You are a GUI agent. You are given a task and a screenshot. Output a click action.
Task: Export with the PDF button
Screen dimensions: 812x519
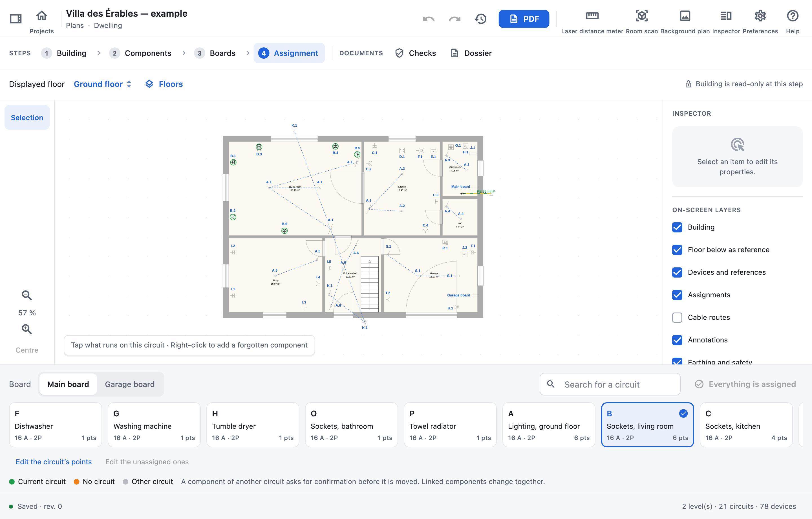(x=524, y=19)
